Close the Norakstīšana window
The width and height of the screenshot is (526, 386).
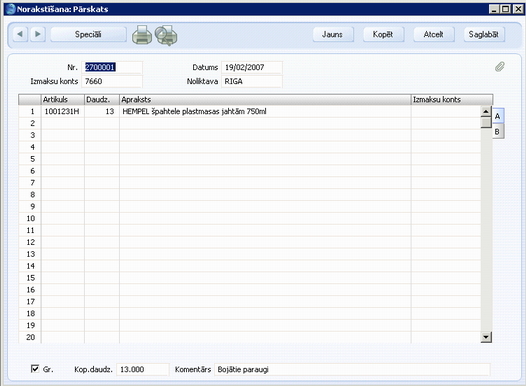pos(518,9)
